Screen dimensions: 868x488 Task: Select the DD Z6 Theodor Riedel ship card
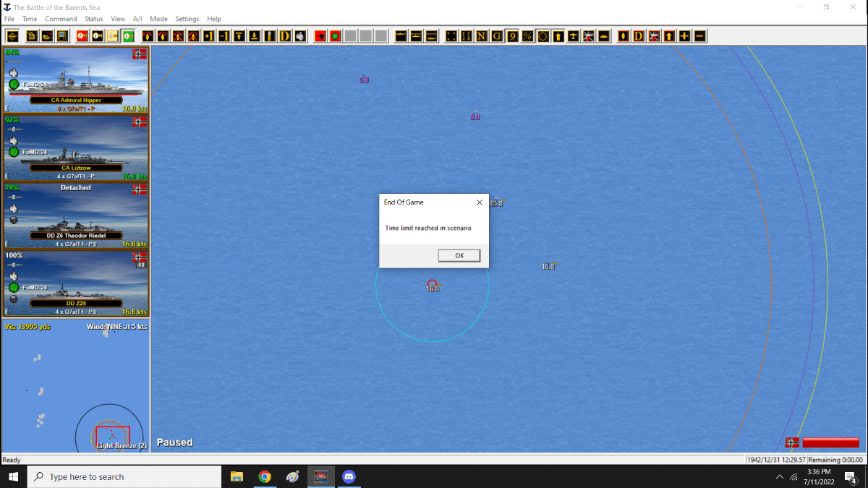click(x=76, y=215)
